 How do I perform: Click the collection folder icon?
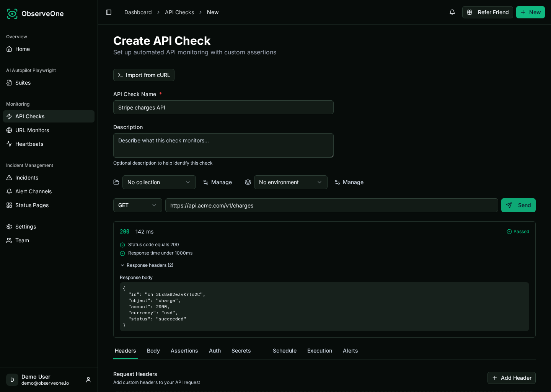(x=116, y=182)
